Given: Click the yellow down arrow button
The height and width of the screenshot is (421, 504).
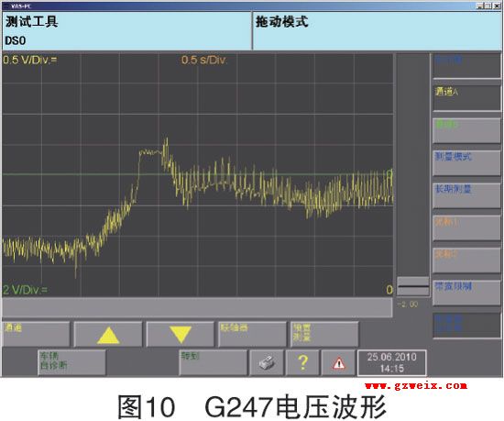Looking at the screenshot, I should (x=180, y=334).
